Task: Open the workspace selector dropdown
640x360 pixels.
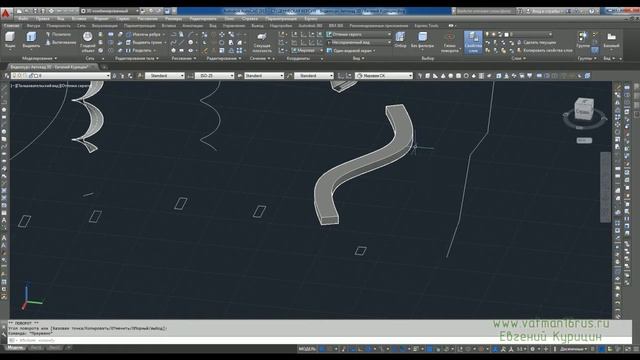Action: (110, 11)
